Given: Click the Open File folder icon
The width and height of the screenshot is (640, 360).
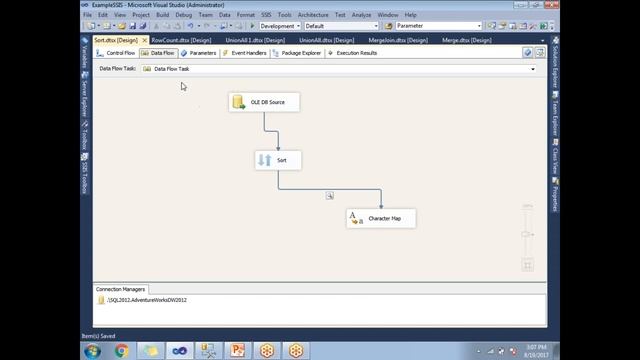Looking at the screenshot, I should click(x=122, y=26).
